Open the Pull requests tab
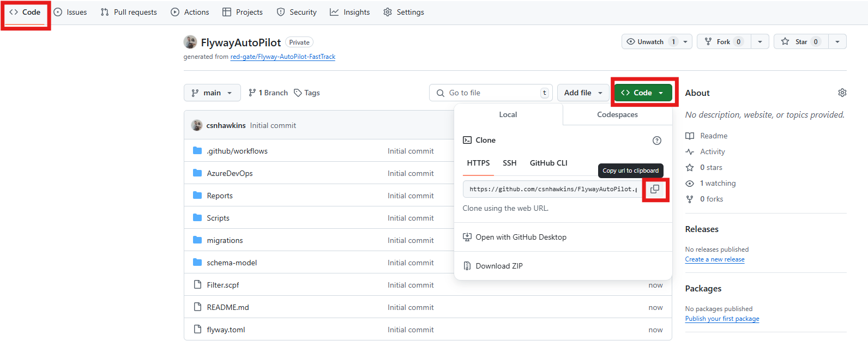The width and height of the screenshot is (868, 341). click(129, 12)
